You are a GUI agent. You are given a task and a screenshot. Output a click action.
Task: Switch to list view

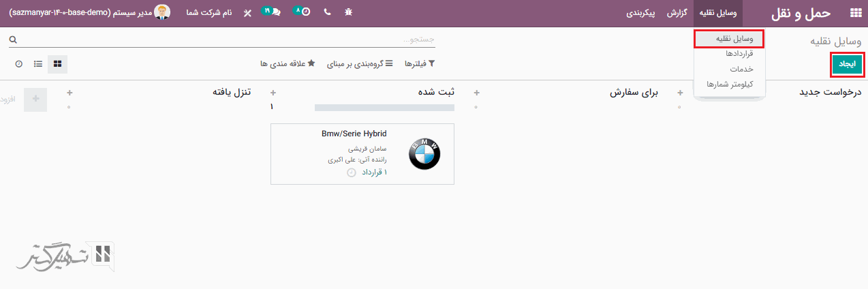tap(38, 63)
